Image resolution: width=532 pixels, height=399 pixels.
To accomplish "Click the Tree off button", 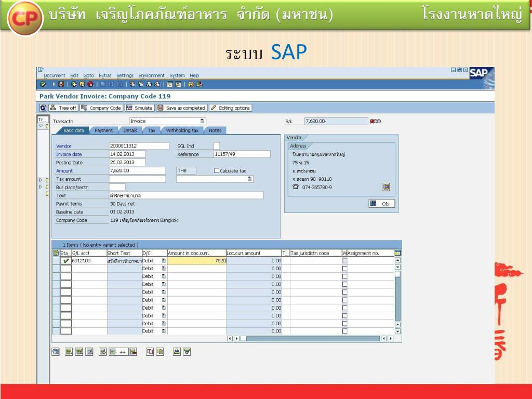I will click(x=63, y=108).
